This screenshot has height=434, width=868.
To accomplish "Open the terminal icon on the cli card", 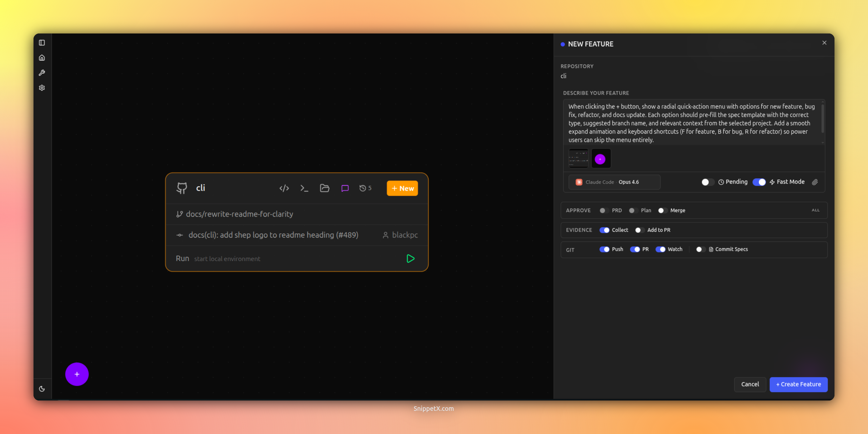I will coord(304,188).
